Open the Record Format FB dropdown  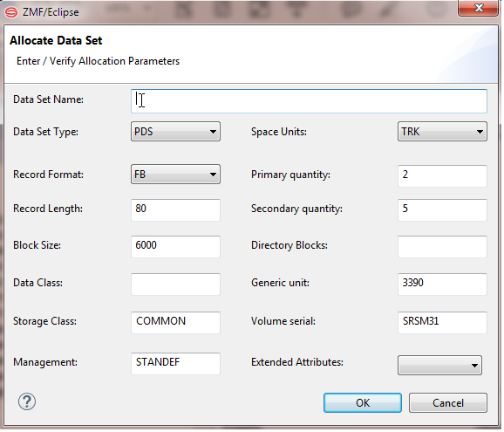[176, 175]
